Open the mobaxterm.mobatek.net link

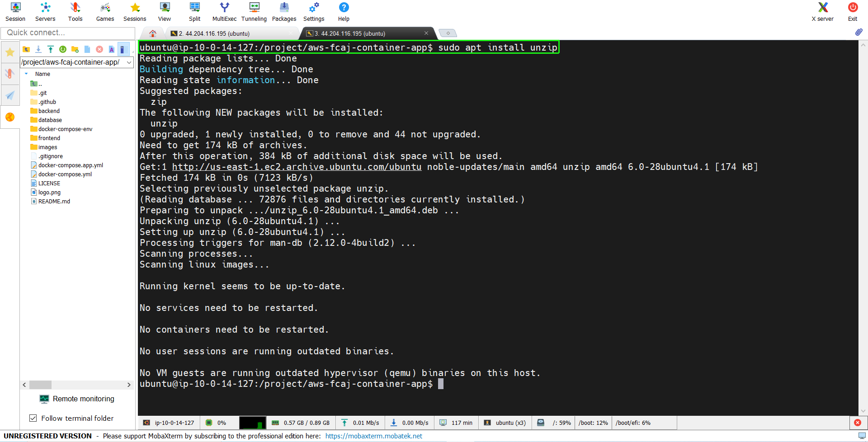coord(374,436)
